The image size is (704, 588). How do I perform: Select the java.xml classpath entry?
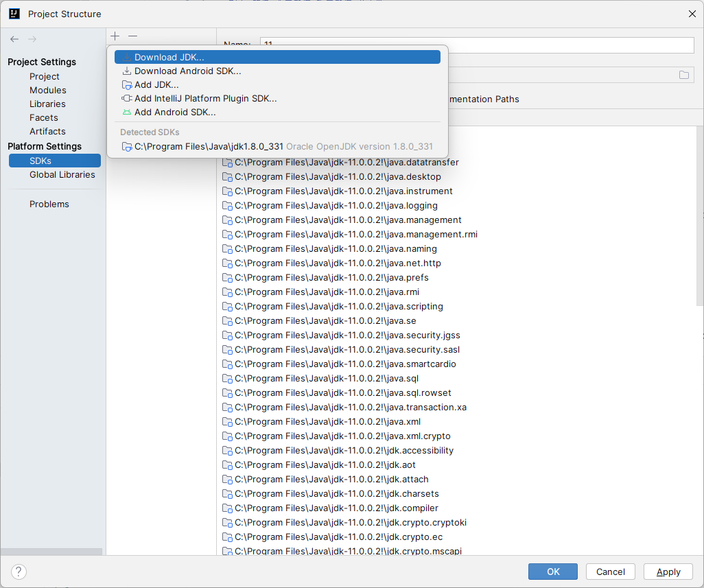click(x=321, y=421)
